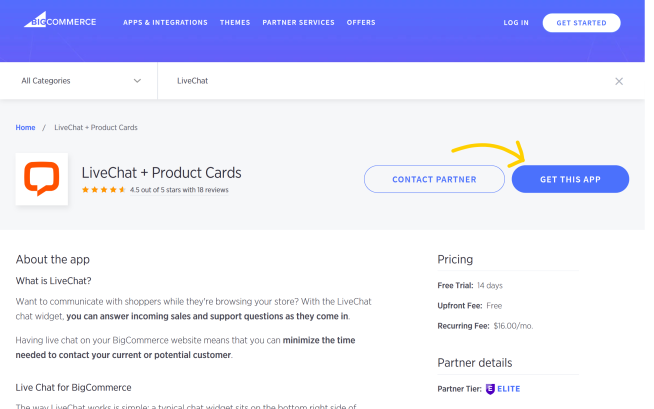Open the All Categories selector
Image resolution: width=654 pixels, height=409 pixels.
coord(79,81)
